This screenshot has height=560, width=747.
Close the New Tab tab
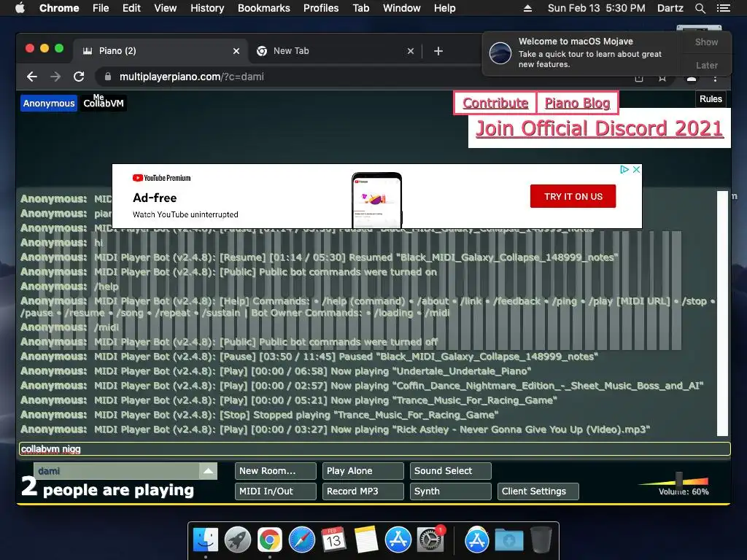click(411, 51)
